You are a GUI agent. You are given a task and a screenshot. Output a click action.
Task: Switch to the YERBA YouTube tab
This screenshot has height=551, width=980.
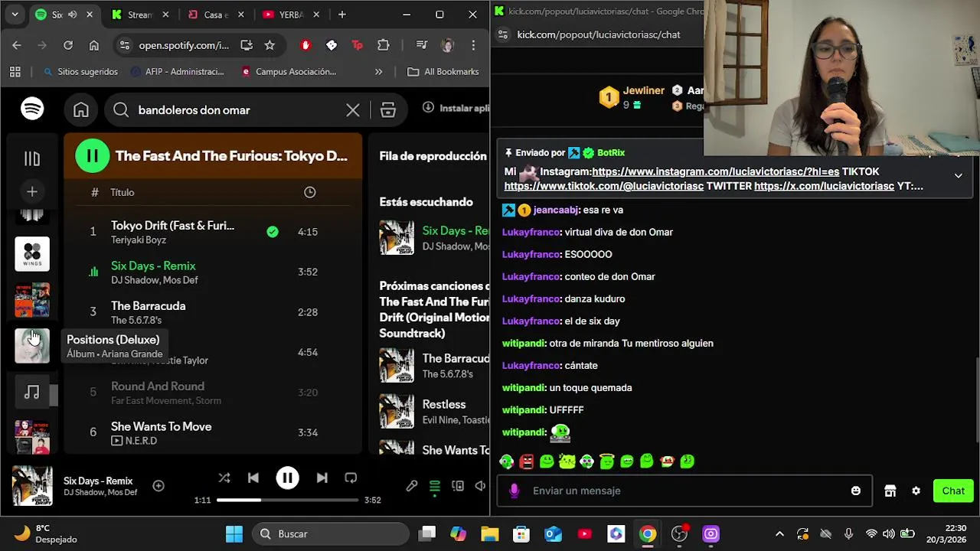[289, 15]
